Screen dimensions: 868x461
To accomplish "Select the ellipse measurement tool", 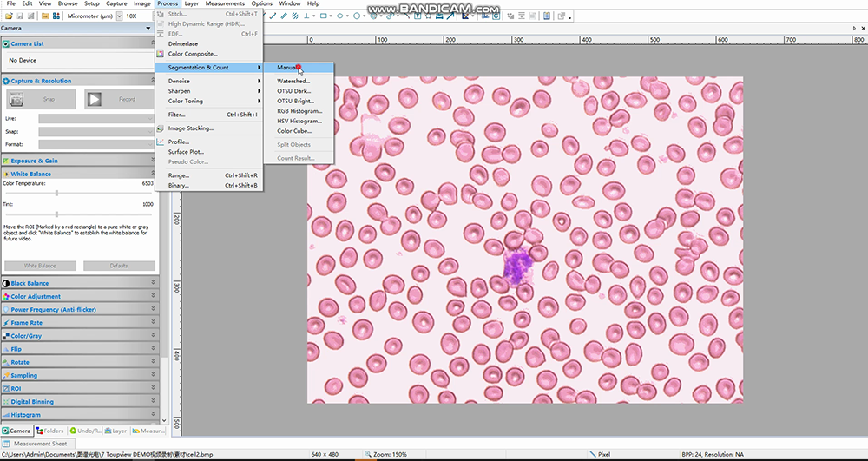I will point(340,16).
